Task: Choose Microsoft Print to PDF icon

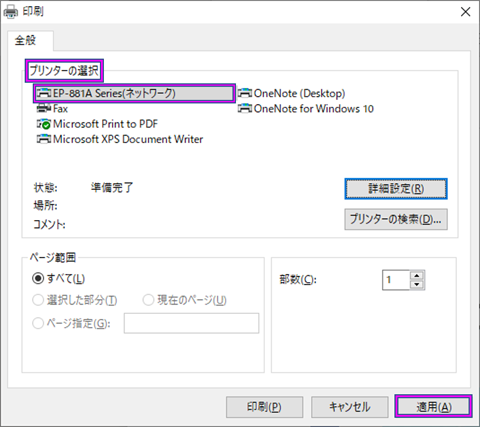Action: (44, 124)
